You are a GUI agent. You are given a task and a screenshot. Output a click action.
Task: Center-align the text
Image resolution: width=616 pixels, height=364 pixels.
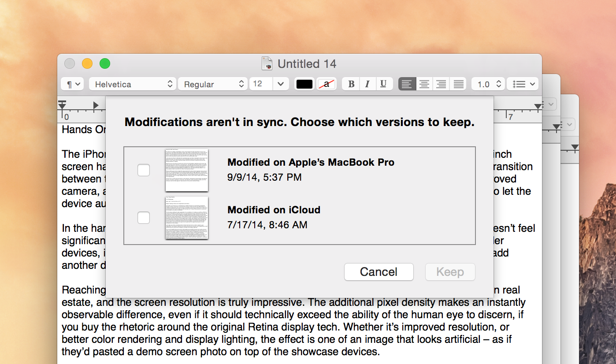424,84
